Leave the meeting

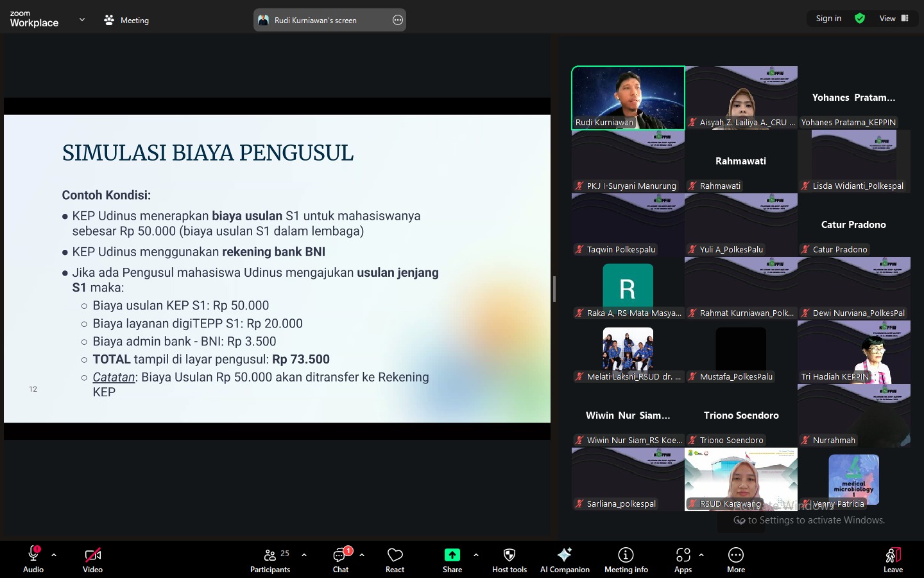tap(893, 559)
